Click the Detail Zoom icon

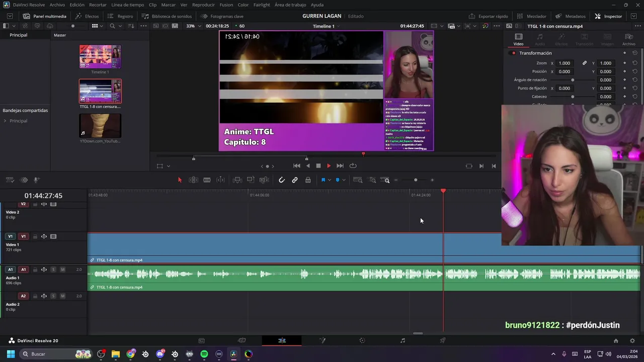pos(373,180)
